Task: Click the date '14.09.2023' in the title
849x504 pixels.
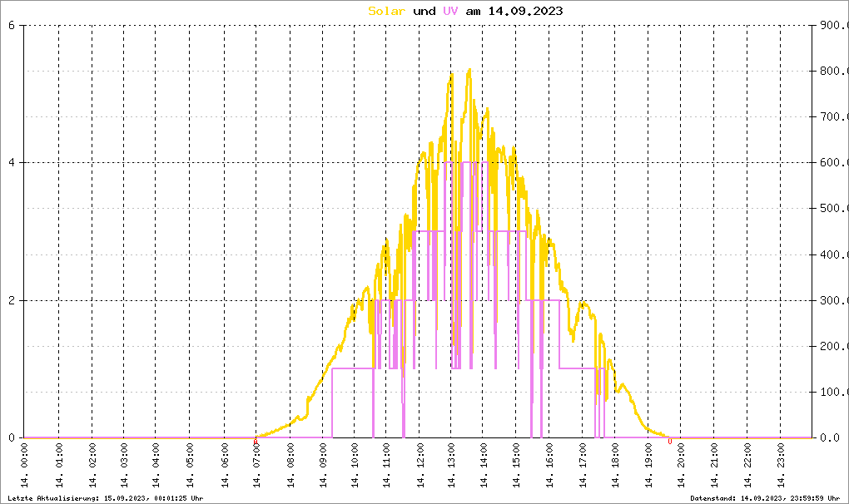Action: pos(525,11)
